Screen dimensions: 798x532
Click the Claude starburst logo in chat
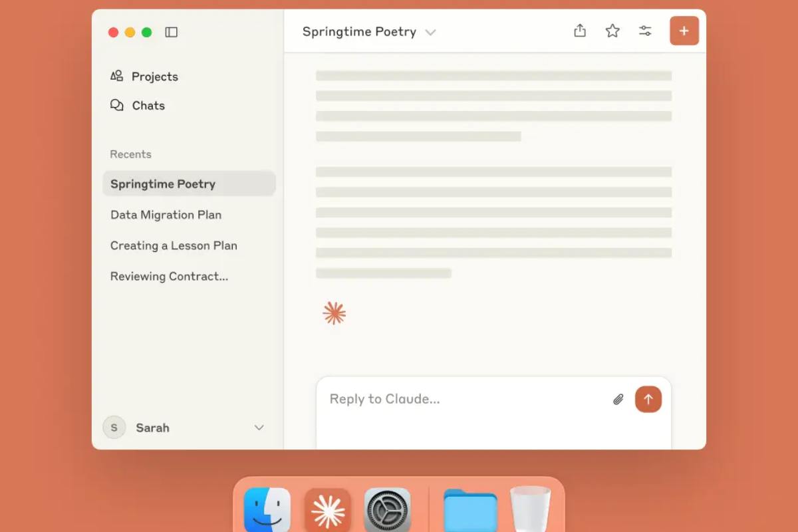tap(334, 313)
